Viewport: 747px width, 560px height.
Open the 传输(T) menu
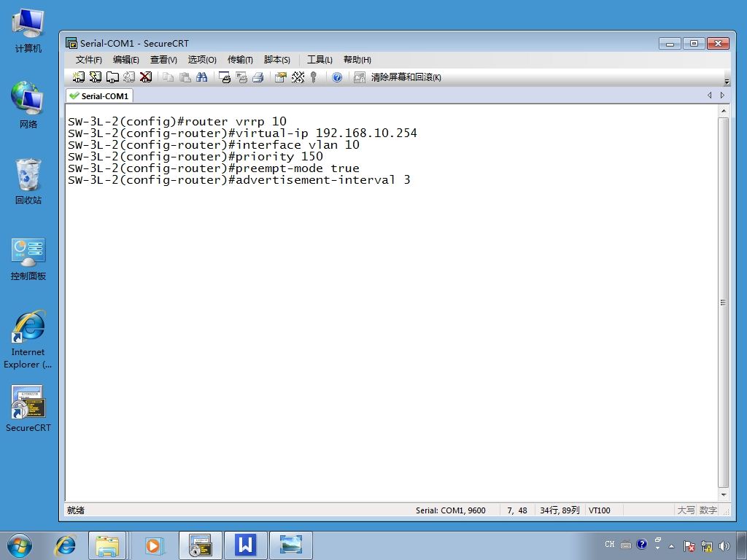click(x=239, y=60)
